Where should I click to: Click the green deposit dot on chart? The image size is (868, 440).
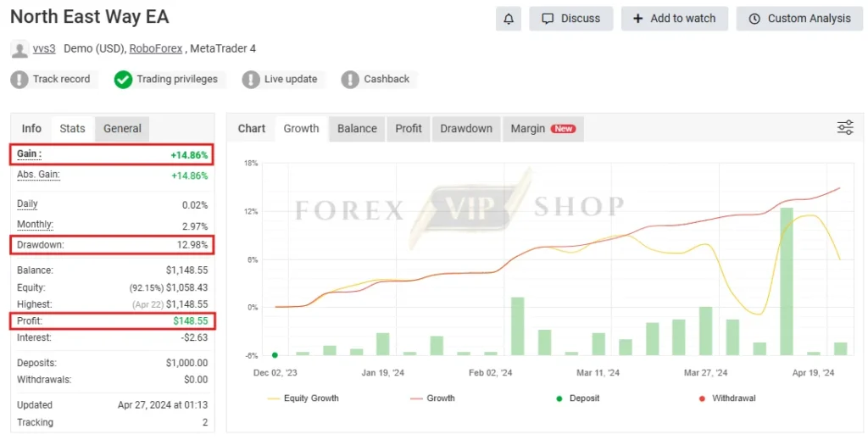(275, 355)
